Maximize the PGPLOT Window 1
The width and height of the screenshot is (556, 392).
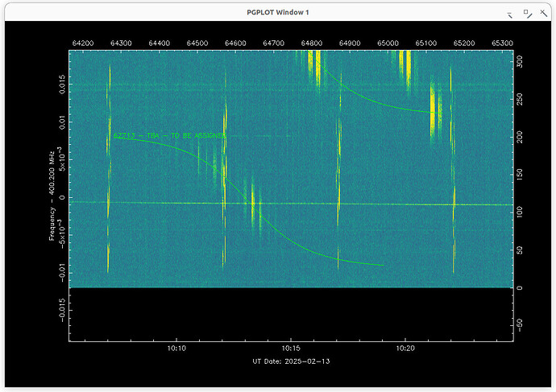coord(526,14)
